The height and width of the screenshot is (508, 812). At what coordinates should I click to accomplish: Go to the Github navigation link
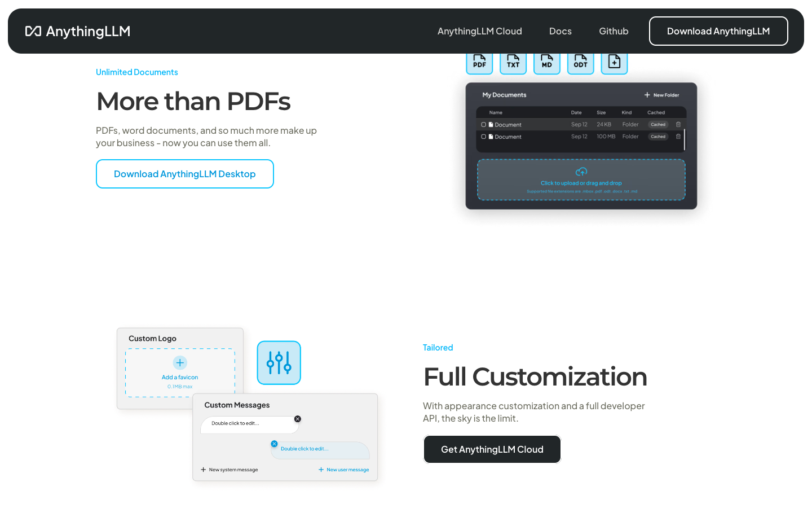tap(614, 31)
